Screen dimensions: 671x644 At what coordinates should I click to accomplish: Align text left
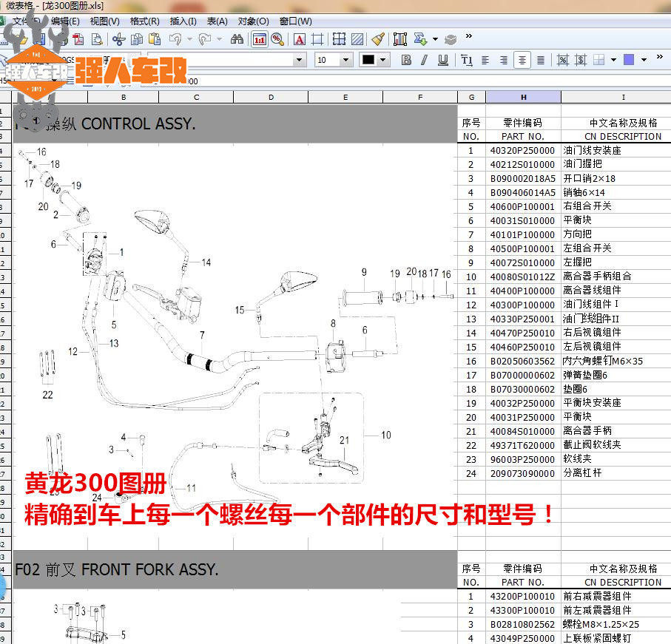pos(485,61)
